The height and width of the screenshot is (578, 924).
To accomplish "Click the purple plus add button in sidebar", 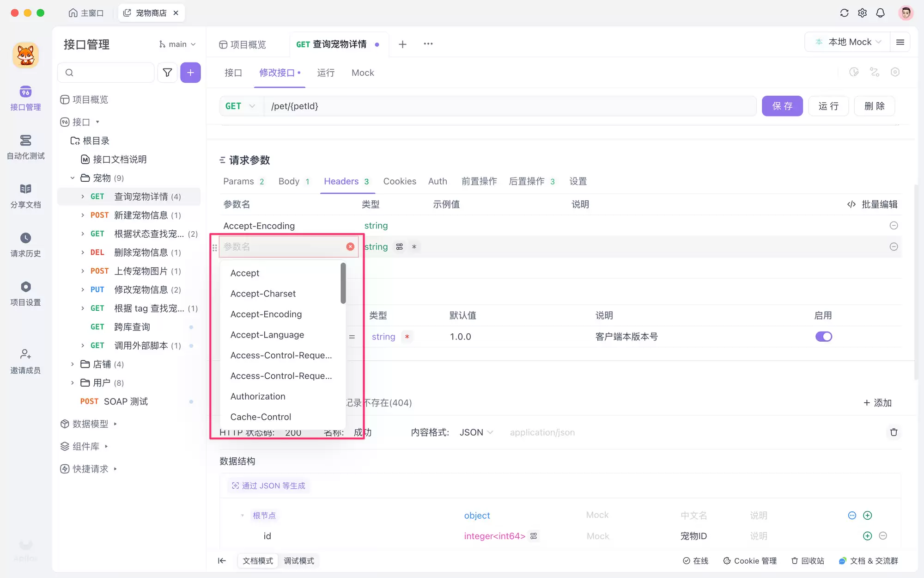I will [190, 73].
